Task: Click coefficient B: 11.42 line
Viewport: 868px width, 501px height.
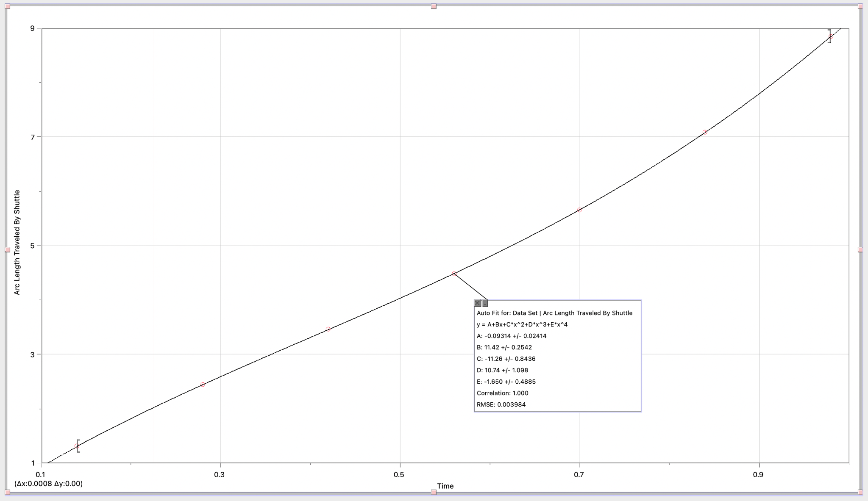Action: 504,347
